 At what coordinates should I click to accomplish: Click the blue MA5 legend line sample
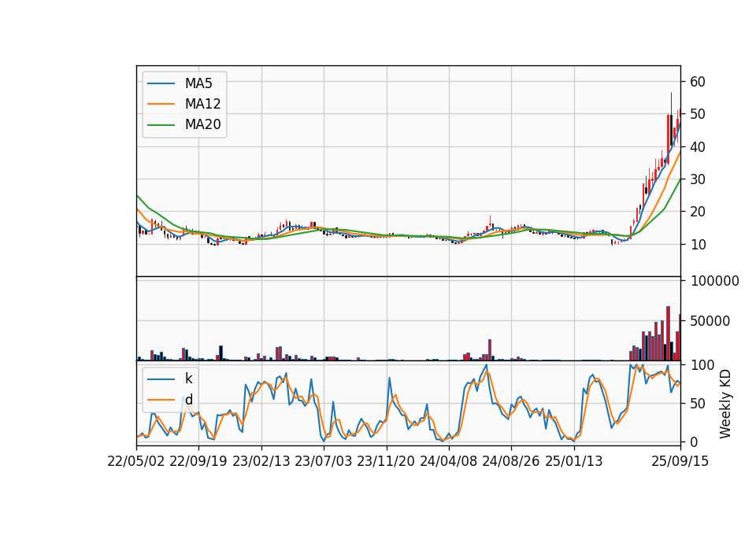click(x=161, y=83)
